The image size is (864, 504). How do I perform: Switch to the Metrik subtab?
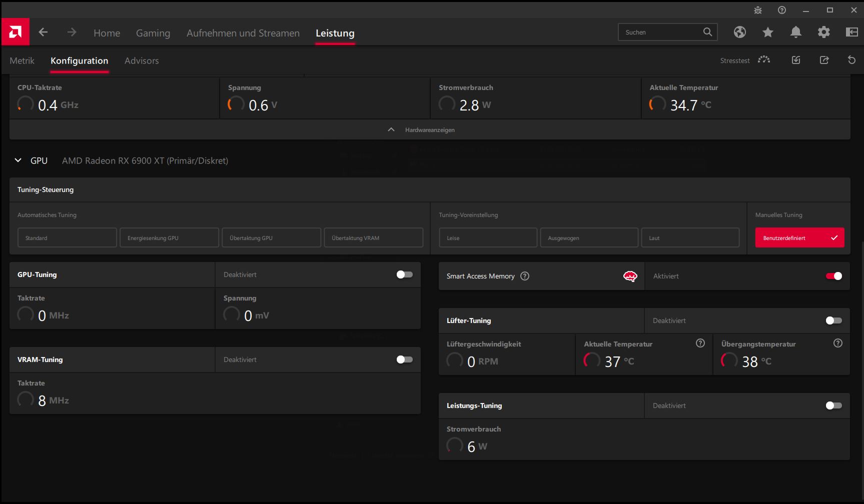click(x=22, y=60)
